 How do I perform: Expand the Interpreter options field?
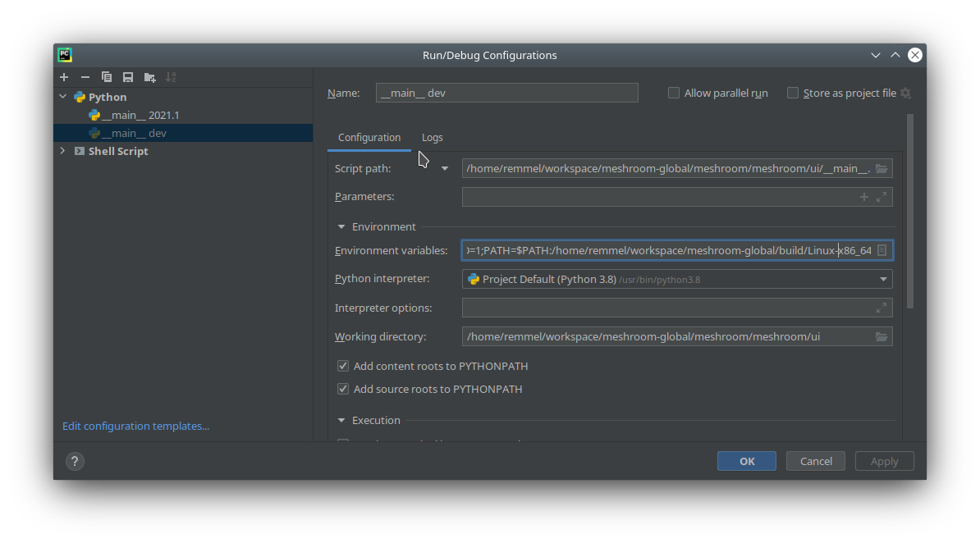[882, 308]
